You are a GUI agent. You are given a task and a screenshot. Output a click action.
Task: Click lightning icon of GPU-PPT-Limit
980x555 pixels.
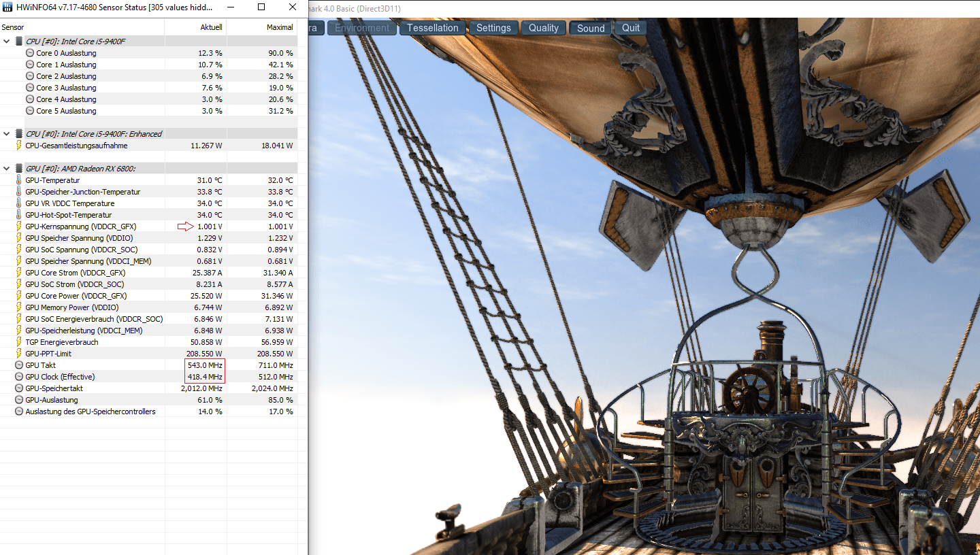tap(19, 354)
